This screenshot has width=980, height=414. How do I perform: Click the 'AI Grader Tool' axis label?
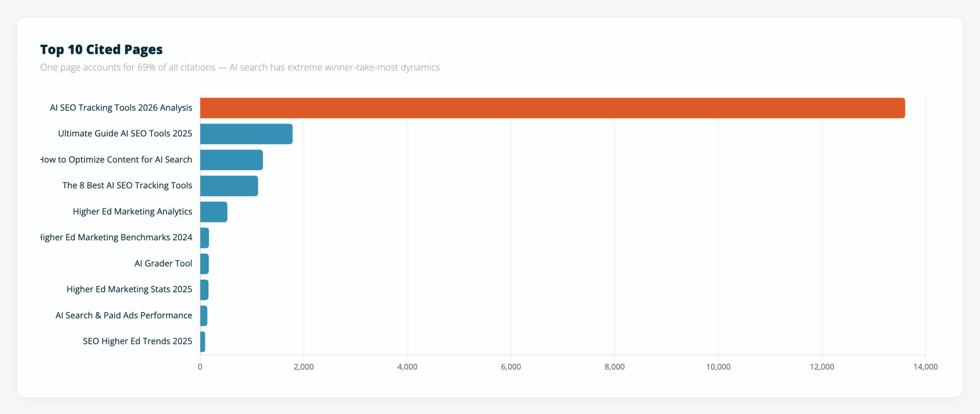[x=163, y=263]
